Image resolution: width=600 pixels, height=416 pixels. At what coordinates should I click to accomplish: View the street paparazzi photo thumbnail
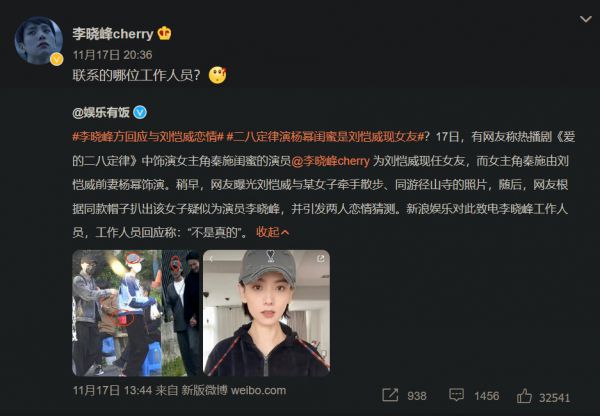[x=136, y=313]
